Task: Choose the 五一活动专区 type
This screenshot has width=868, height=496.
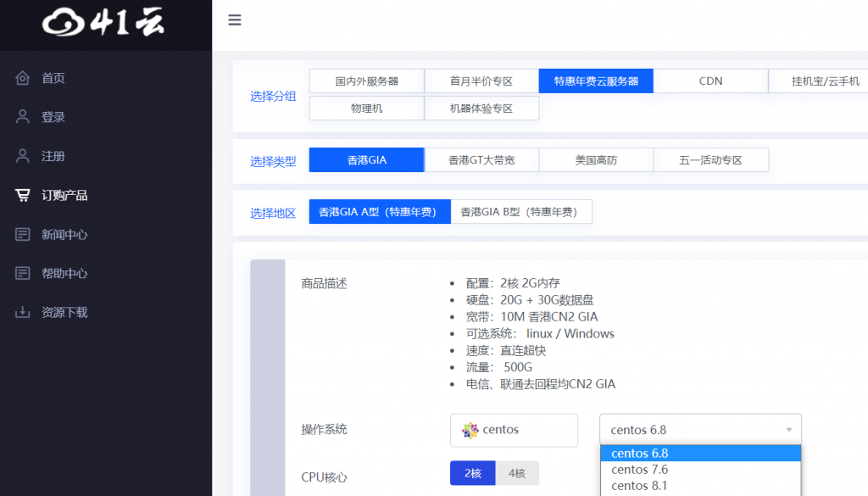Action: point(711,160)
